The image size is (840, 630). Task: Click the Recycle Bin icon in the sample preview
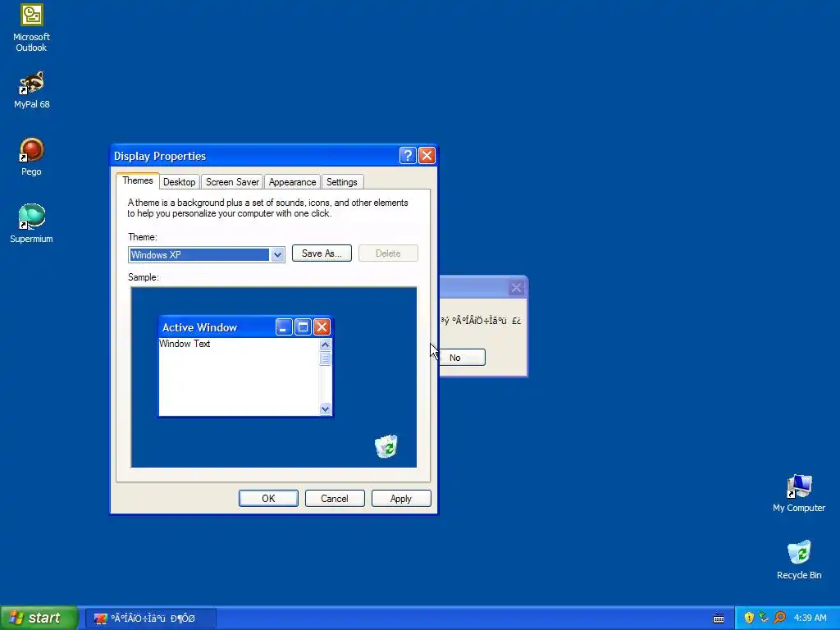pos(386,446)
